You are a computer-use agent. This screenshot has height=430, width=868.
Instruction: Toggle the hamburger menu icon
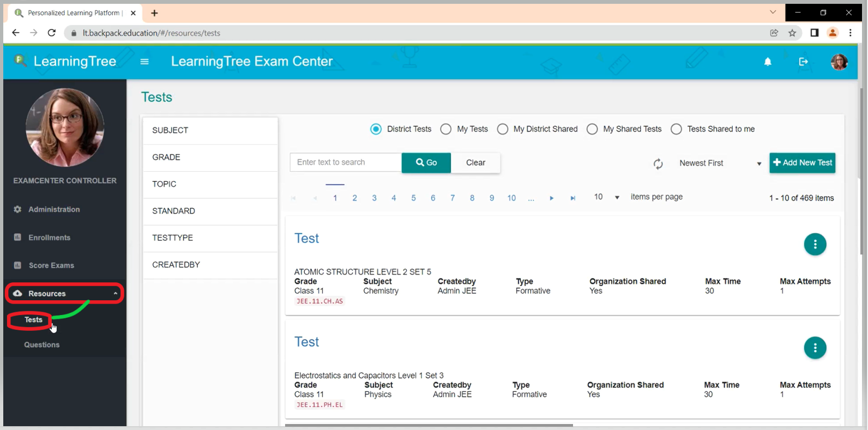pos(144,62)
